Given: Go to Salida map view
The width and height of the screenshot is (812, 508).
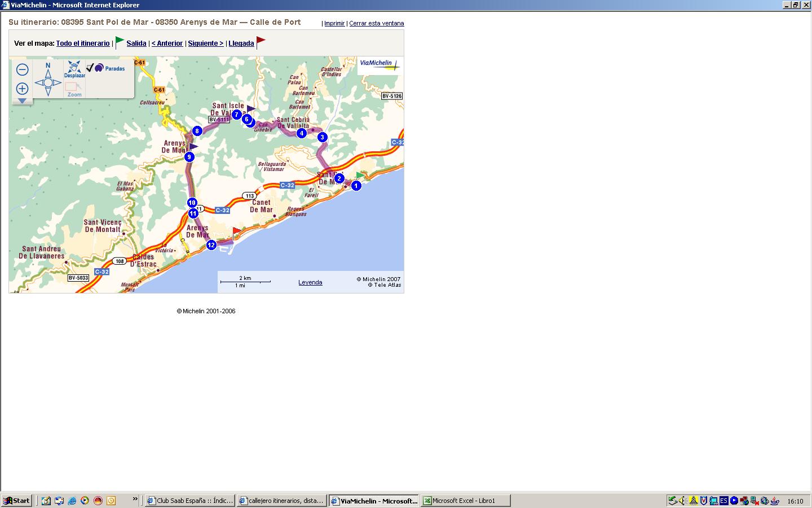Looking at the screenshot, I should pyautogui.click(x=136, y=43).
